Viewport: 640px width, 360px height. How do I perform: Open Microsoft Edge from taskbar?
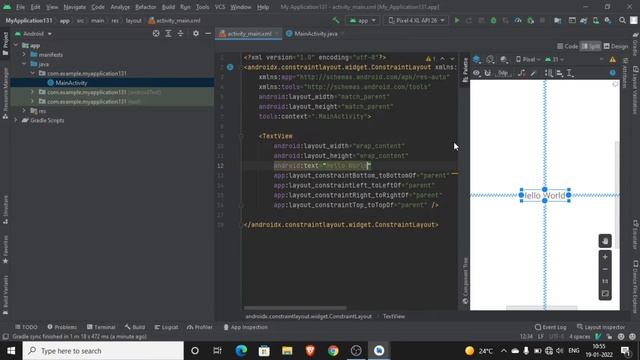pos(241,351)
